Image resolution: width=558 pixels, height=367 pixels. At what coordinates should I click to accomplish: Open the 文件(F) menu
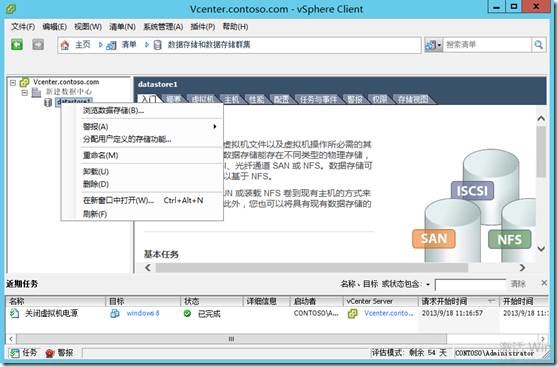pyautogui.click(x=23, y=27)
